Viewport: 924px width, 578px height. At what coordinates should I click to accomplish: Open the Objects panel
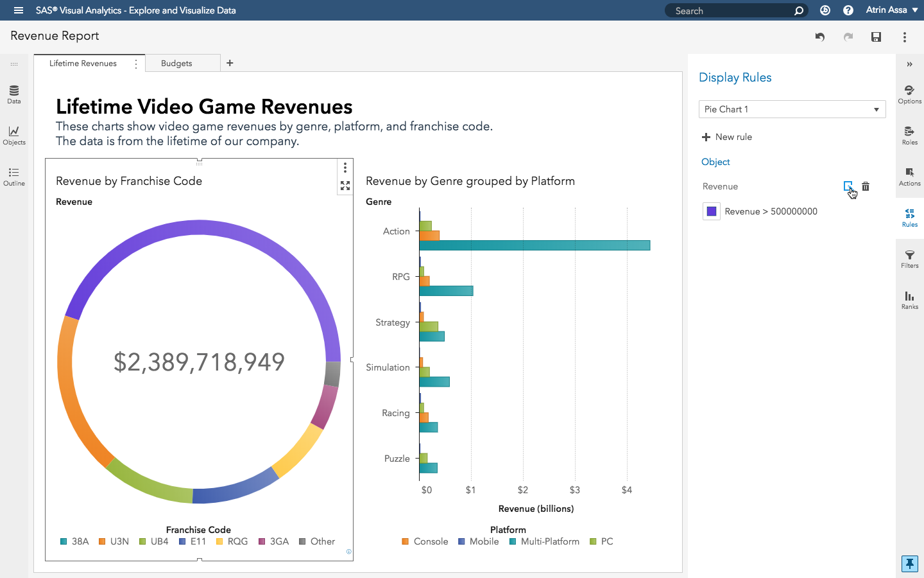[13, 136]
